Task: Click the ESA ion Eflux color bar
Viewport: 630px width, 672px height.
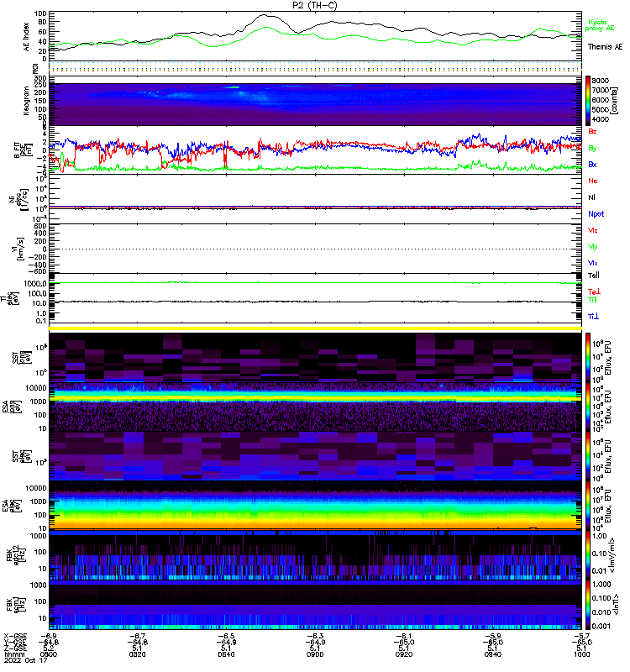Action: click(588, 407)
